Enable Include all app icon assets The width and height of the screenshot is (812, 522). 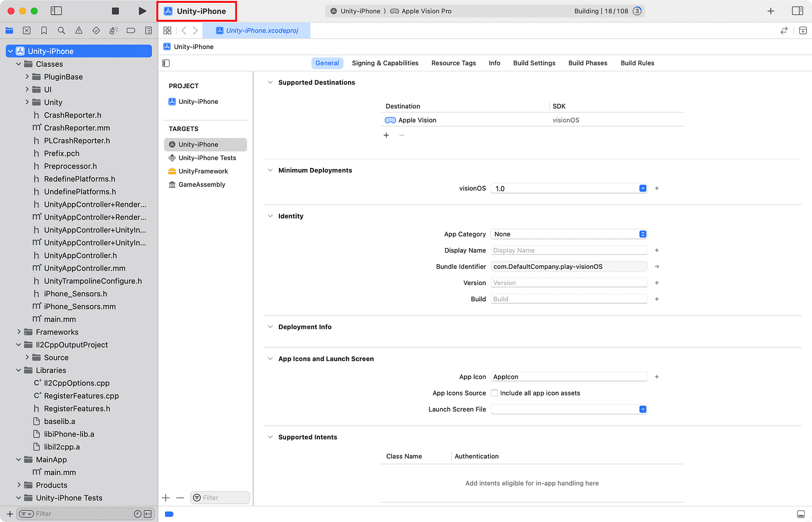(494, 393)
